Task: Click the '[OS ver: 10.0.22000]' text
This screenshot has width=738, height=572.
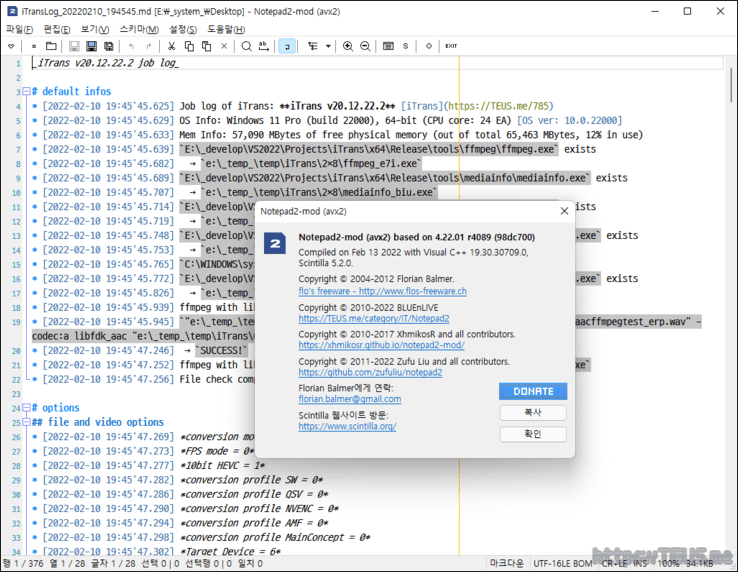Action: [570, 121]
